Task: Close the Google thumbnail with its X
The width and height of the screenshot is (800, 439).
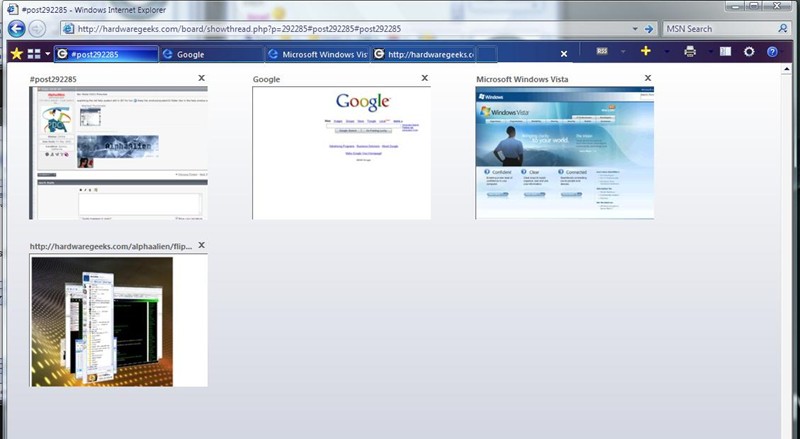Action: click(x=424, y=78)
